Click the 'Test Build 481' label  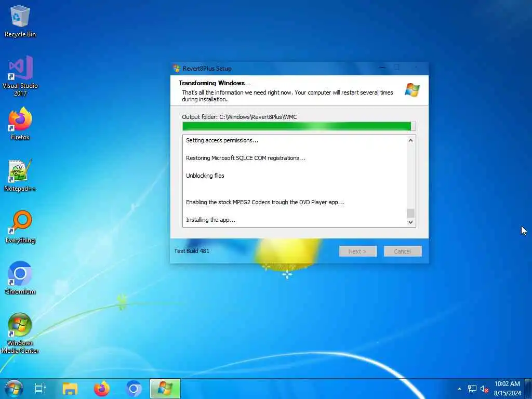coord(192,251)
